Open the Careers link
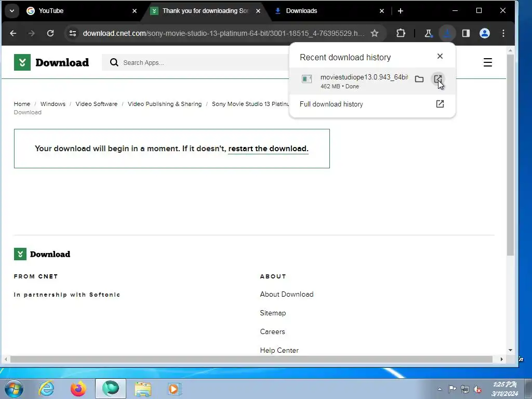Screen dimensions: 532x399 272,331
